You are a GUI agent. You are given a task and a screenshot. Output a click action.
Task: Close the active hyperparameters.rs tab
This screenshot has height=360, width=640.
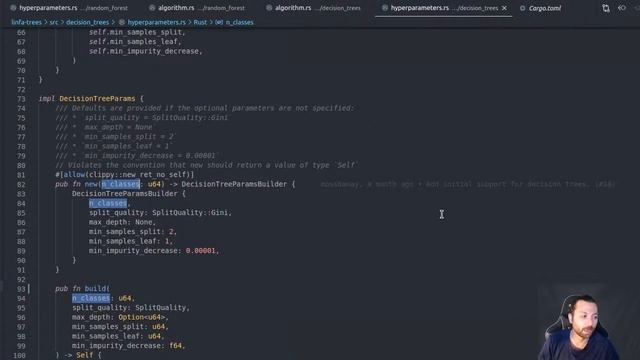pyautogui.click(x=504, y=8)
